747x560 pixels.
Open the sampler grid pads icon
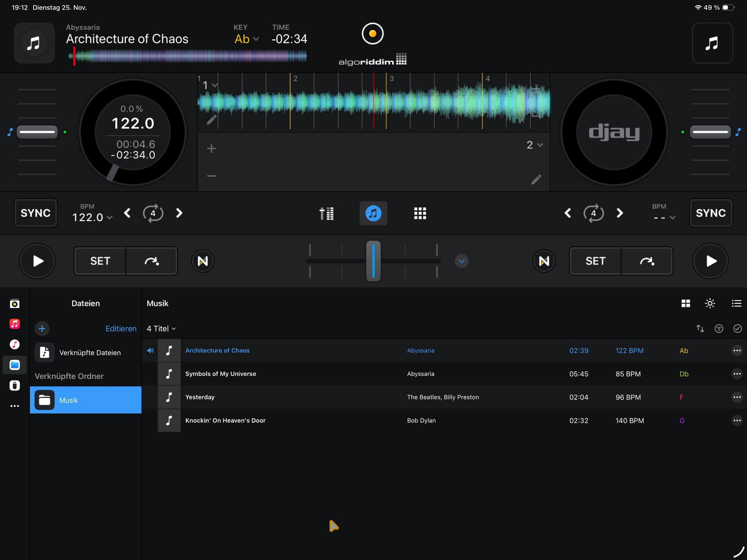pos(420,213)
